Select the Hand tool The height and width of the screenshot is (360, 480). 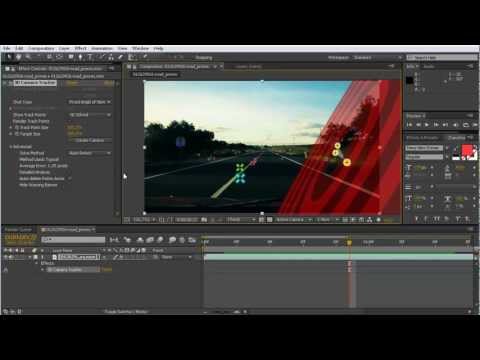tap(19, 57)
